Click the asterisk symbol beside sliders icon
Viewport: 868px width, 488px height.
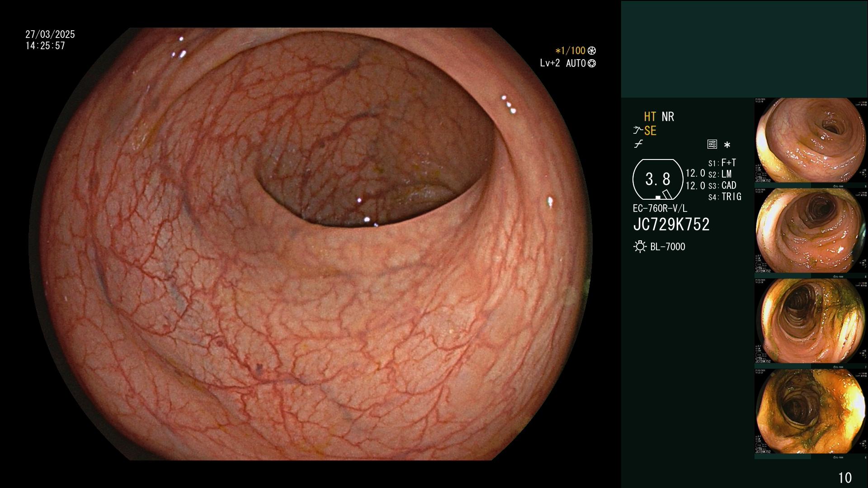727,145
